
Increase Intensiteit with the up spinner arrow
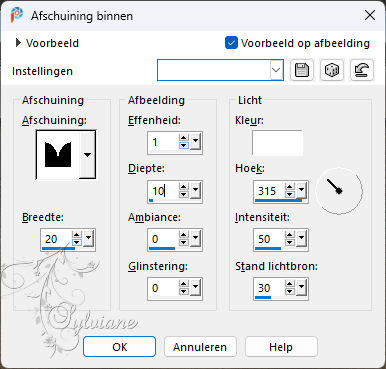290,235
